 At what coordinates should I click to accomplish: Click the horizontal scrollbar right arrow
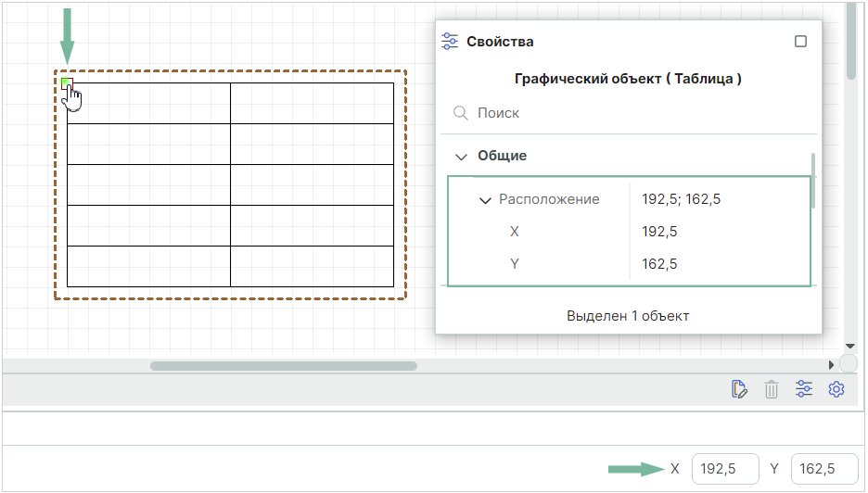[832, 365]
